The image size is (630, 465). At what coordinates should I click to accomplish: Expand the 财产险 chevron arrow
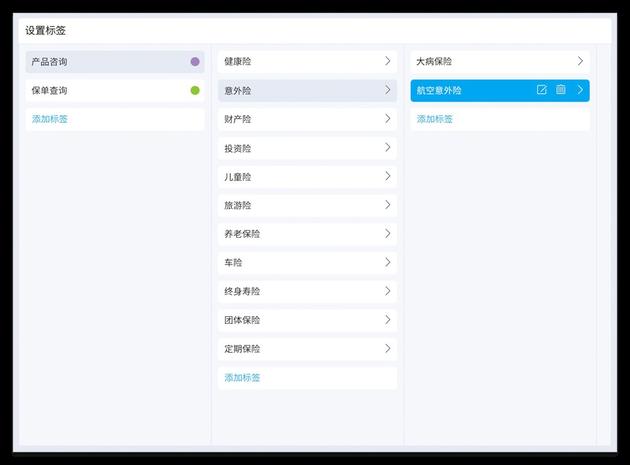(388, 119)
